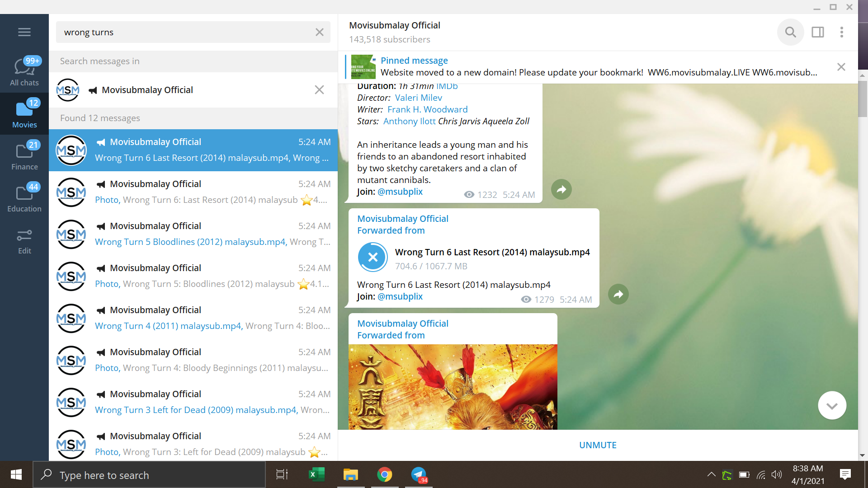Click the MSM avatar in search filter row

click(x=68, y=90)
